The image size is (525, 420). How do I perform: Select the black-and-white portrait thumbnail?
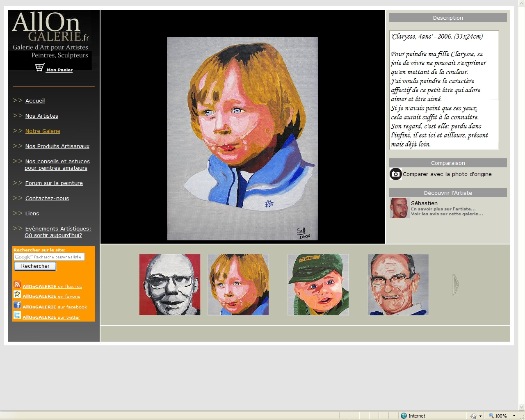click(170, 285)
